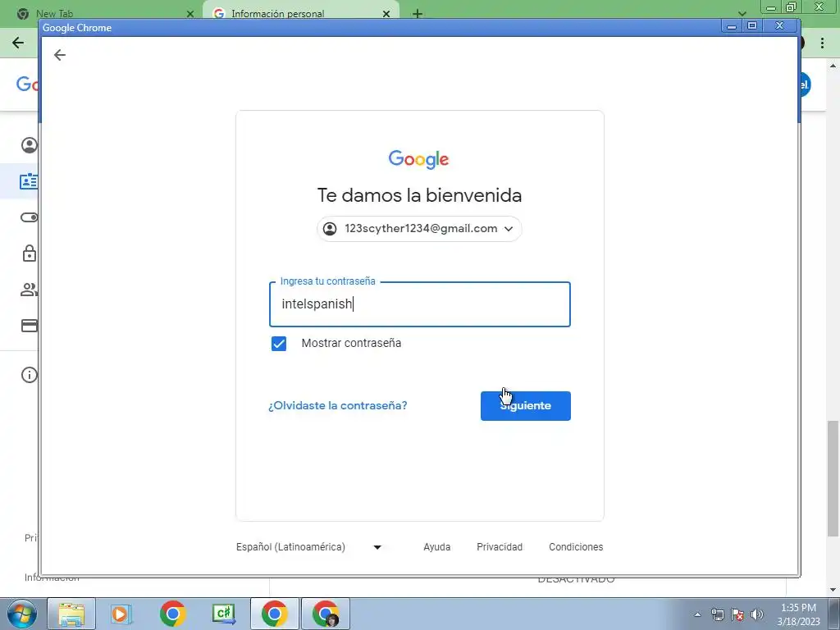Open the home (person circle) sidebar icon in the background page
The image size is (840, 630).
pyautogui.click(x=30, y=145)
